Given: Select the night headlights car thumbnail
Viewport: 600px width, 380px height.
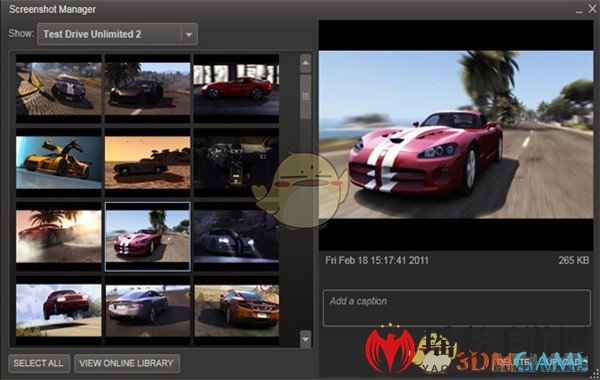Looking at the screenshot, I should (x=236, y=236).
